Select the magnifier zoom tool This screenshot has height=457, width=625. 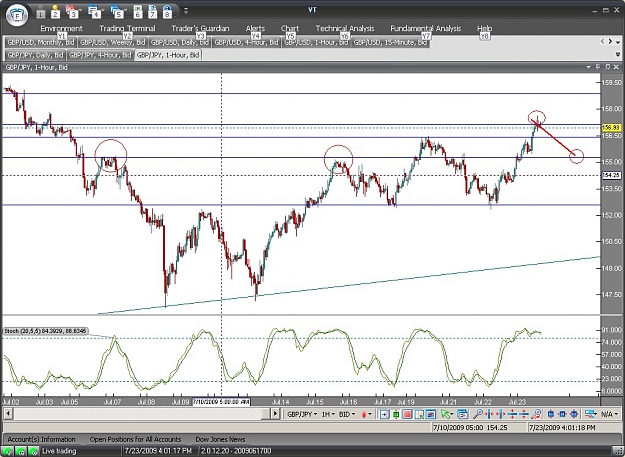coord(478,414)
